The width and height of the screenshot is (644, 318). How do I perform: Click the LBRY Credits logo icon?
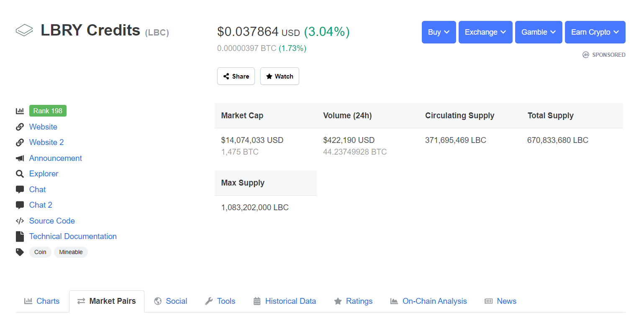point(24,31)
